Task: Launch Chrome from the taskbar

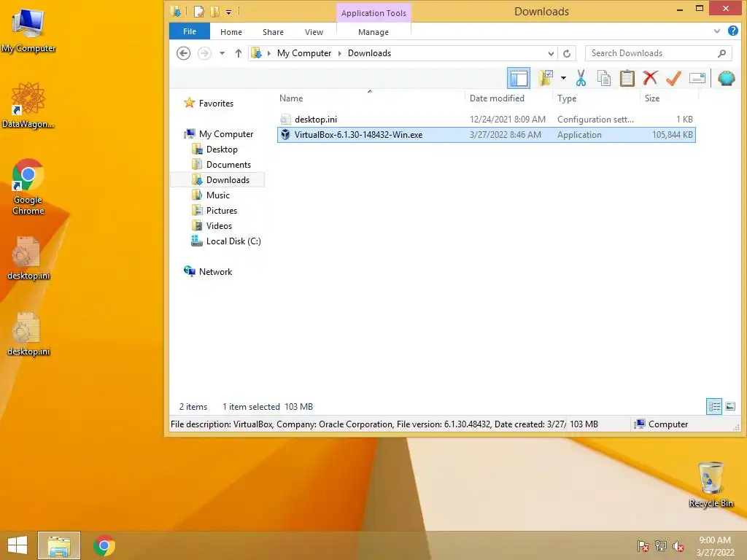Action: [x=104, y=545]
